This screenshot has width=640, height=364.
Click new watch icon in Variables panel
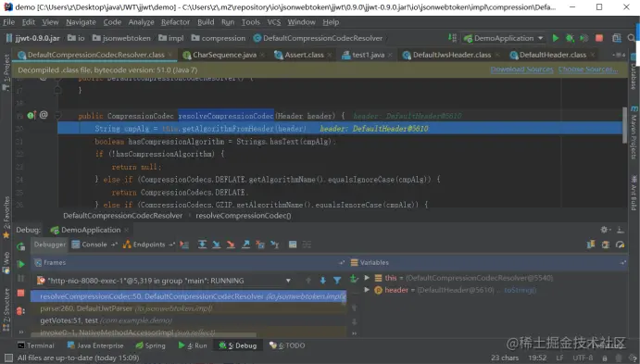[x=354, y=279]
